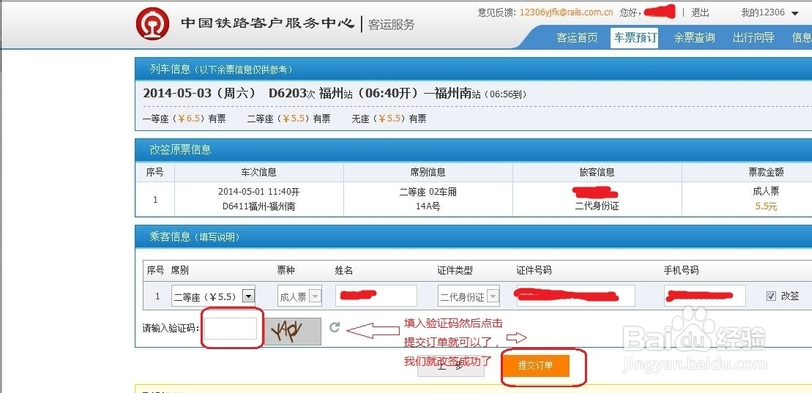
Task: Click the 二等座 02车厢 cell
Action: [x=428, y=192]
